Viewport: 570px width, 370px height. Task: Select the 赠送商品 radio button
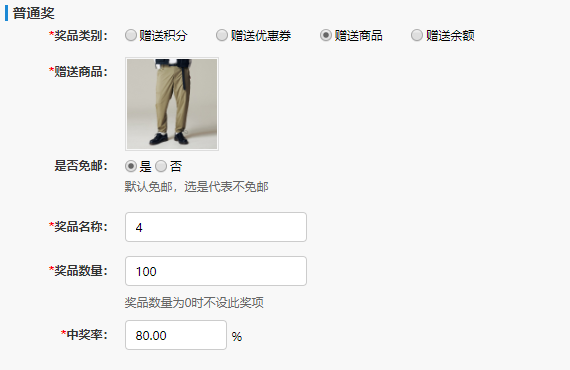tap(326, 35)
